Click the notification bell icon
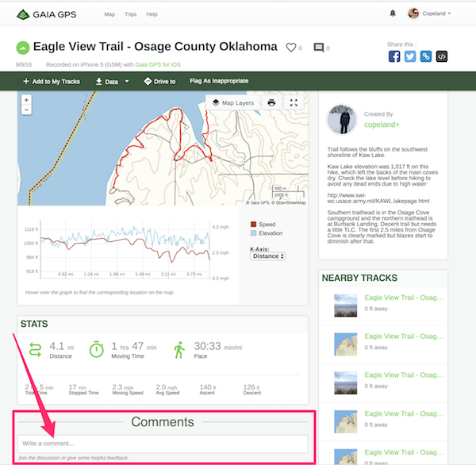 tap(393, 13)
